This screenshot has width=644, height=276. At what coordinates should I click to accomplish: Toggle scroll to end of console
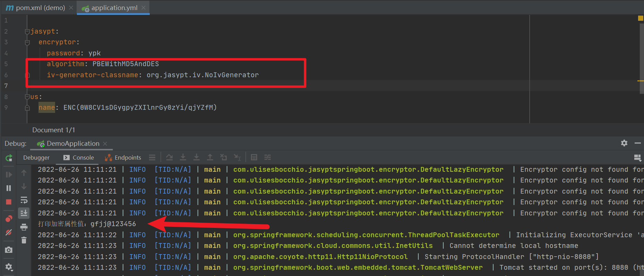tap(24, 213)
